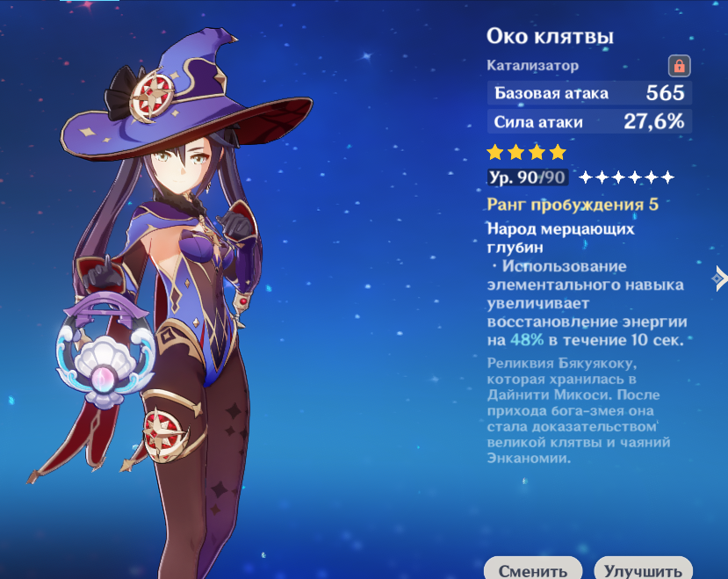This screenshot has height=579, width=728.
Task: Click the first gold rarity star
Action: click(x=495, y=152)
